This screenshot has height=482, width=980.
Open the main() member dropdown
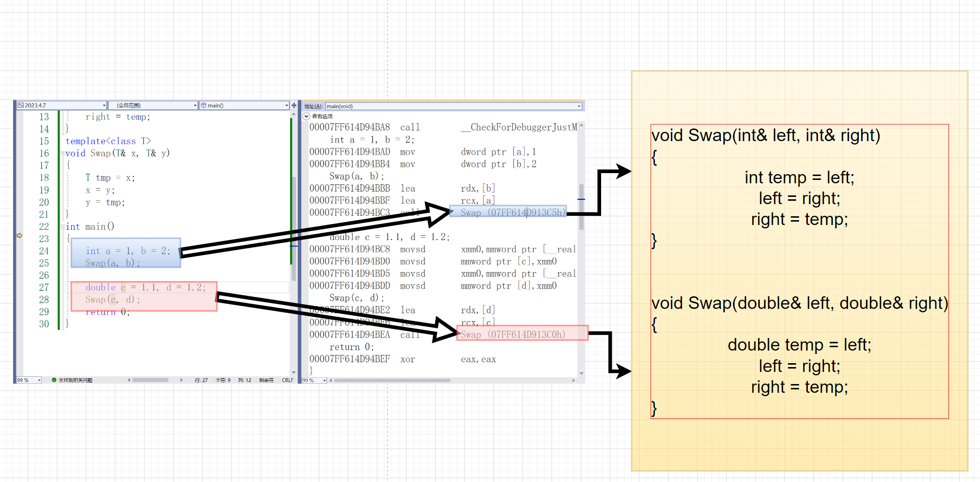click(x=244, y=105)
